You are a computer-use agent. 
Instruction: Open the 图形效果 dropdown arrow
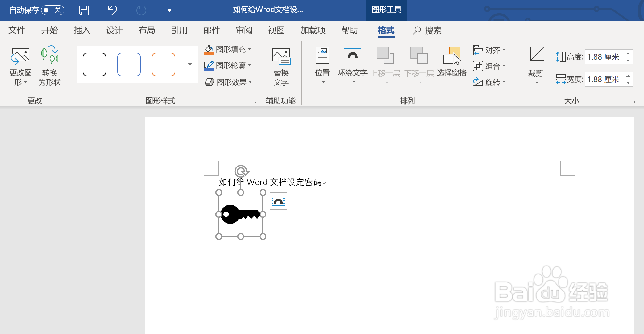pos(251,82)
